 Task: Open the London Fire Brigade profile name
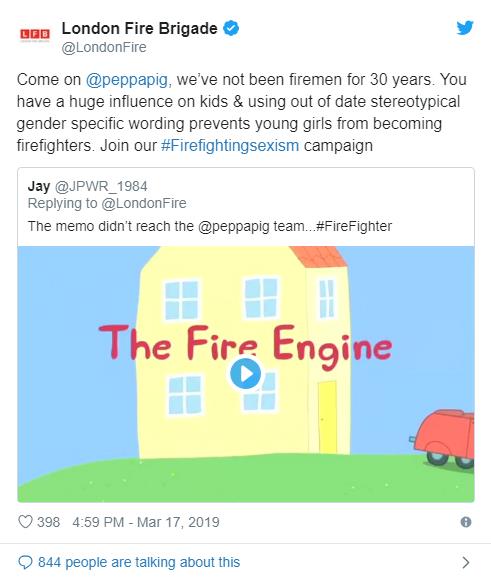point(140,28)
